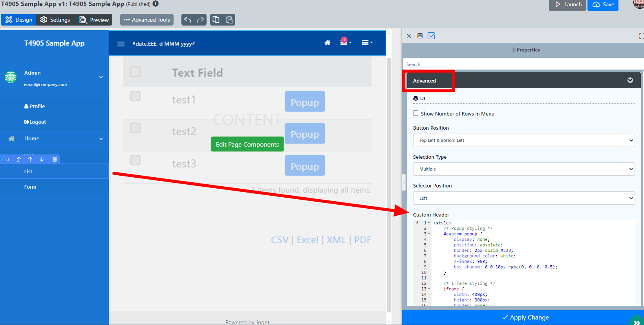Click the home icon in the blue header
The image size is (644, 325).
click(x=327, y=43)
